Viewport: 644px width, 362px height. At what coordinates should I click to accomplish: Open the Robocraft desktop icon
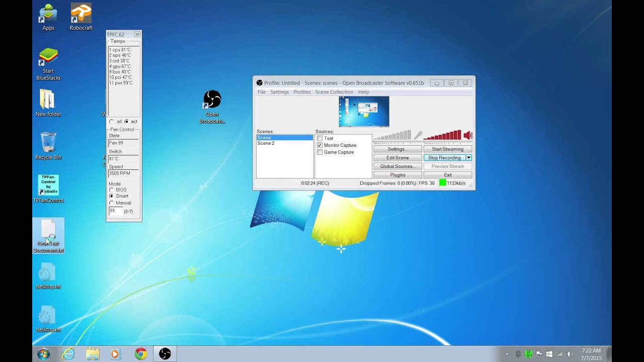(x=81, y=18)
